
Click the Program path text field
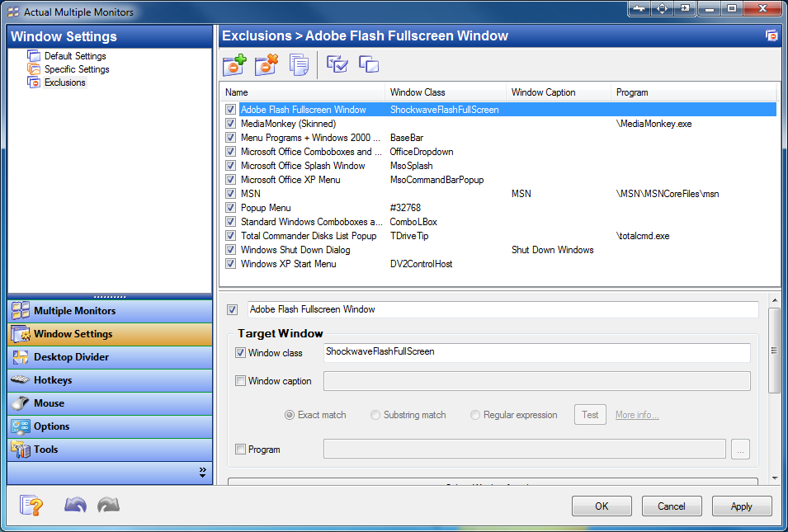525,450
